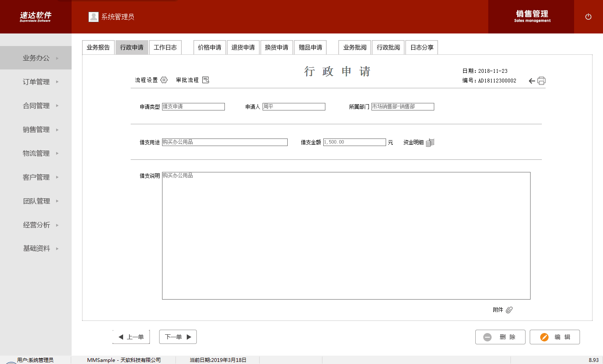Image resolution: width=603 pixels, height=364 pixels.
Task: Click the system administrator avatar icon
Action: pyautogui.click(x=93, y=17)
